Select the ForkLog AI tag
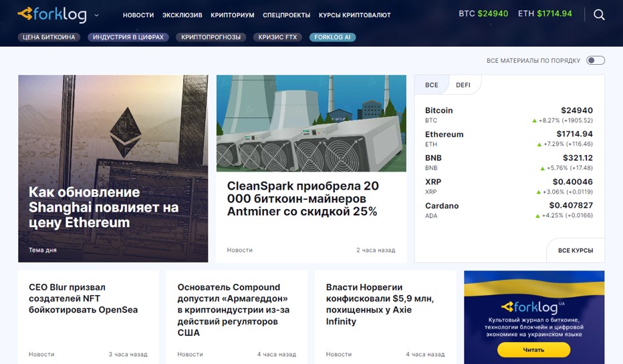Image resolution: width=623 pixels, height=364 pixels. (333, 37)
